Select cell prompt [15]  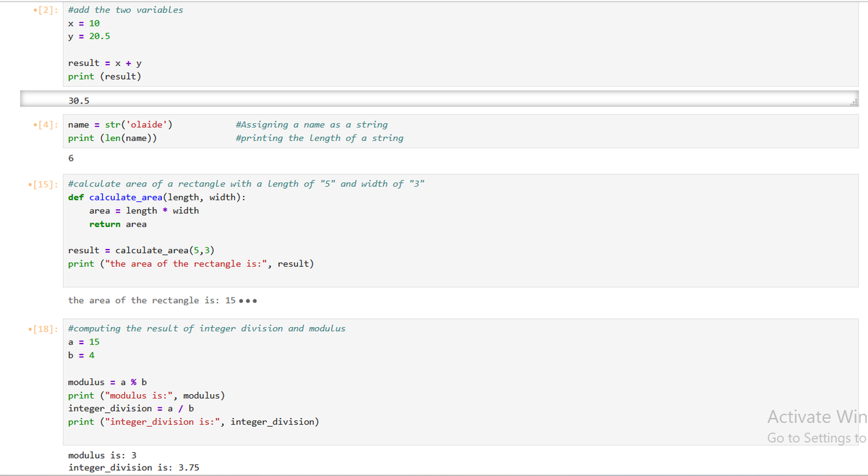tap(46, 184)
